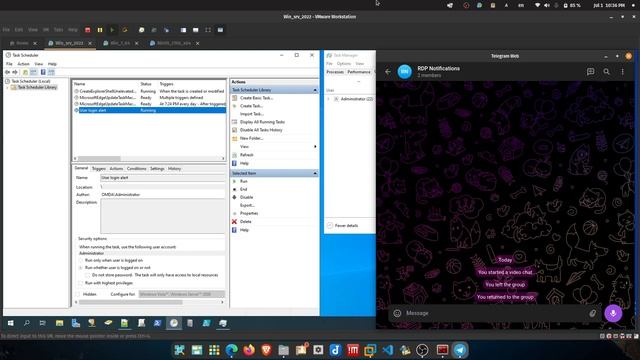Click Fewer details in Task Manager
The width and height of the screenshot is (640, 360).
pos(342,225)
